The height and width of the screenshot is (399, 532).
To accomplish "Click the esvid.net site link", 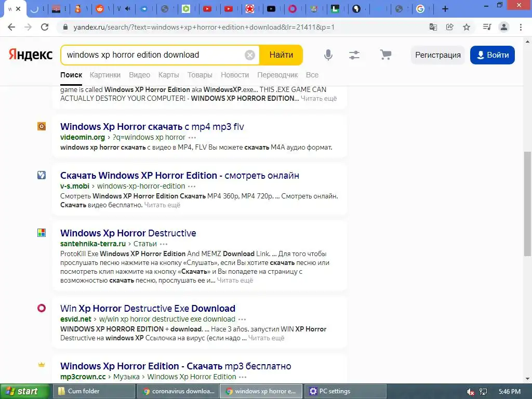I will tap(76, 320).
